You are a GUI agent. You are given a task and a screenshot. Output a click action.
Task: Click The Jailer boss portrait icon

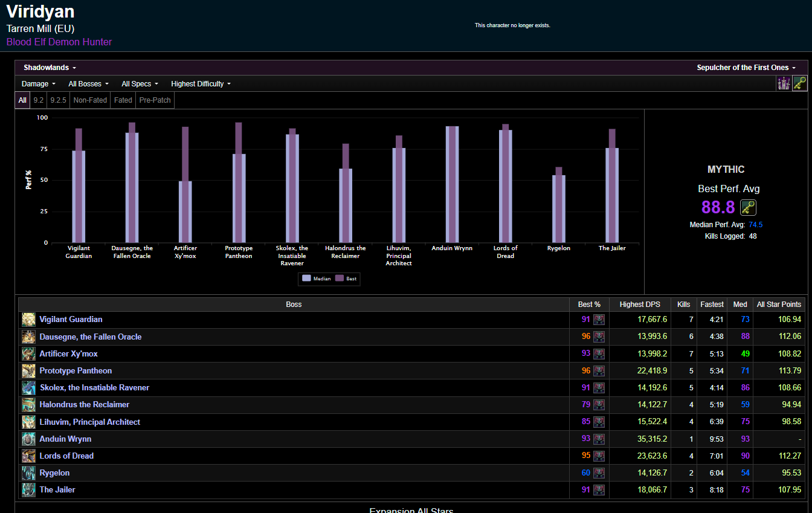(28, 489)
